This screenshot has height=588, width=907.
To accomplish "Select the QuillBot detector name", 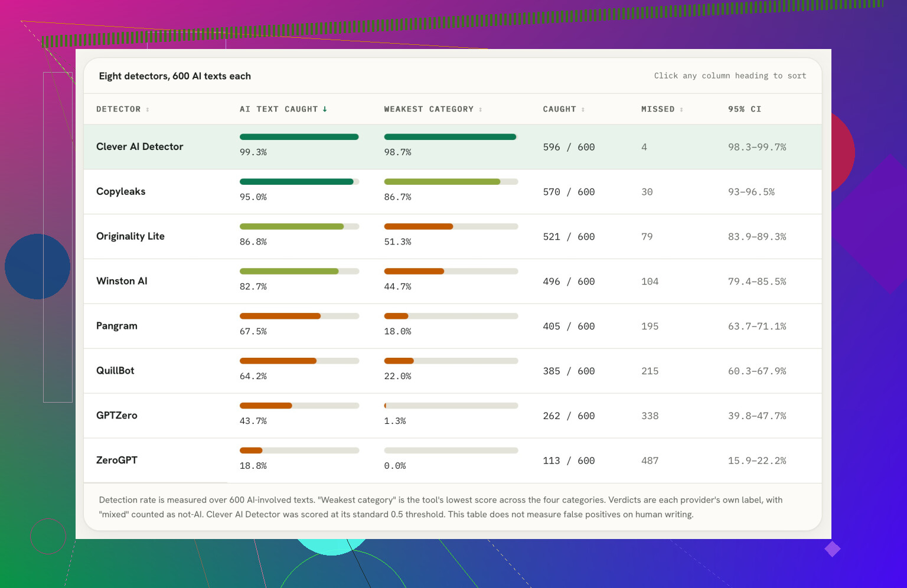I will point(115,371).
